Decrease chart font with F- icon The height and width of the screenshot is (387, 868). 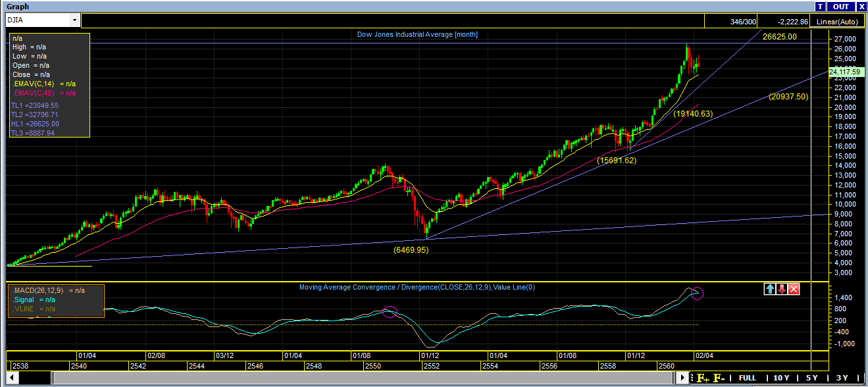(719, 378)
